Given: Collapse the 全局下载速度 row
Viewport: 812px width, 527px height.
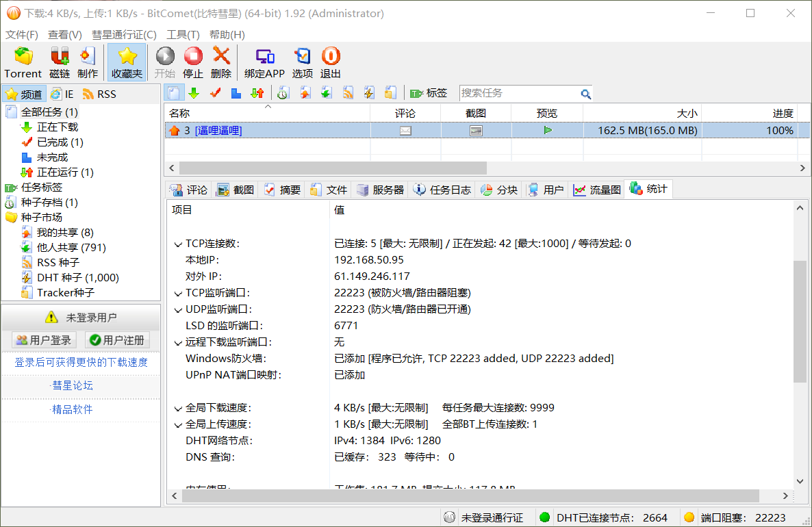Looking at the screenshot, I should (x=178, y=409).
